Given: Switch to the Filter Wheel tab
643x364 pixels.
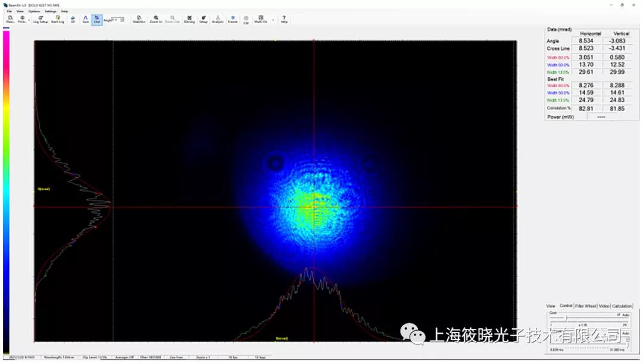Looking at the screenshot, I should point(586,306).
